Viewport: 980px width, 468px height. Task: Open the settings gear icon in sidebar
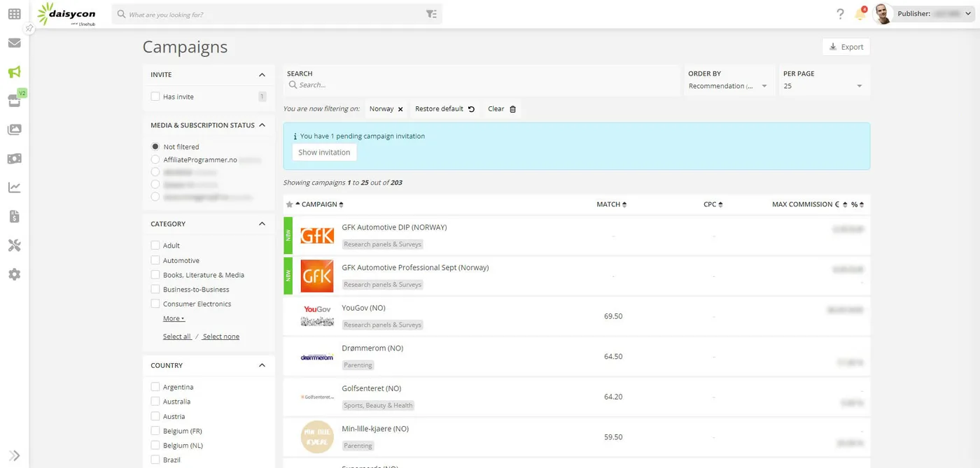point(14,274)
